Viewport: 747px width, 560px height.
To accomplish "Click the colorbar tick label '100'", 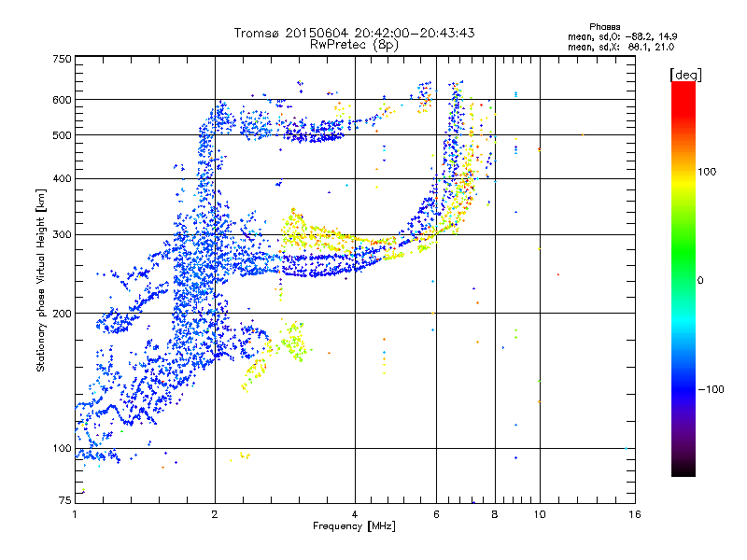I will [707, 172].
